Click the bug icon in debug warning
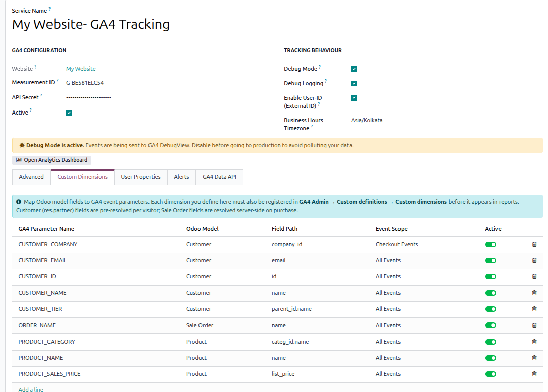 [22, 145]
